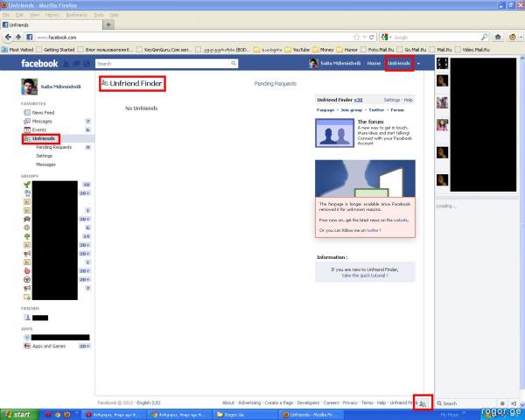Click Home in Facebook top bar
This screenshot has height=420, width=525.
[x=374, y=63]
